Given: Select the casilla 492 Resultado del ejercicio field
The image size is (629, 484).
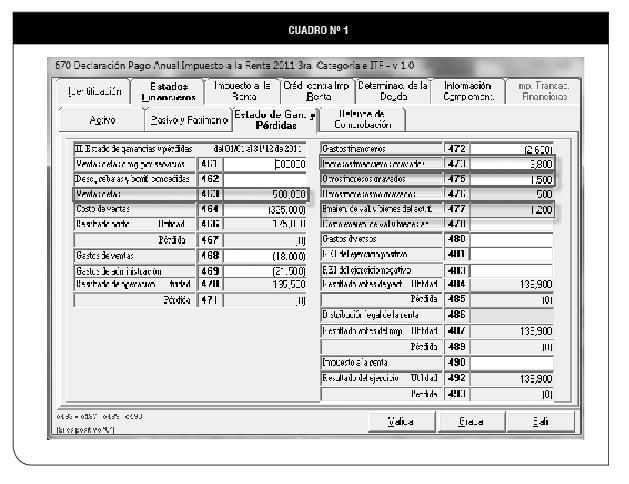Looking at the screenshot, I should pyautogui.click(x=511, y=379).
